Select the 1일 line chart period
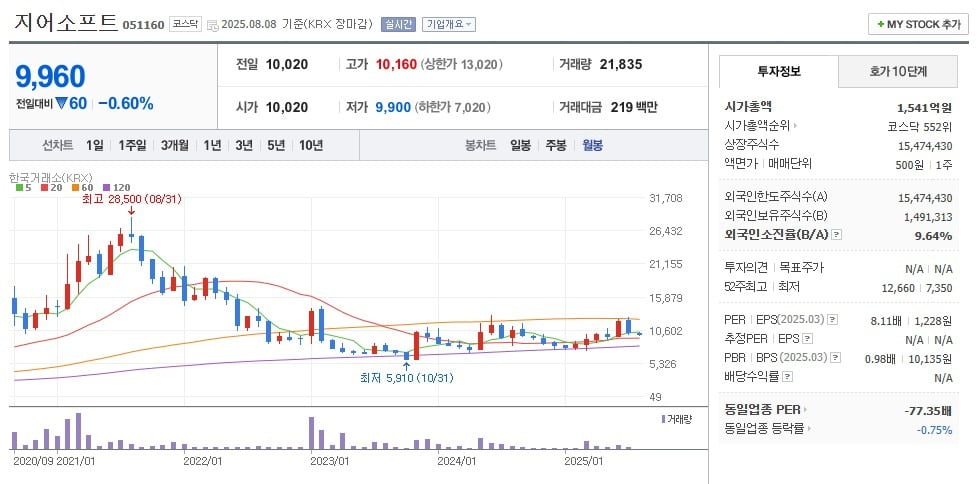 click(95, 146)
